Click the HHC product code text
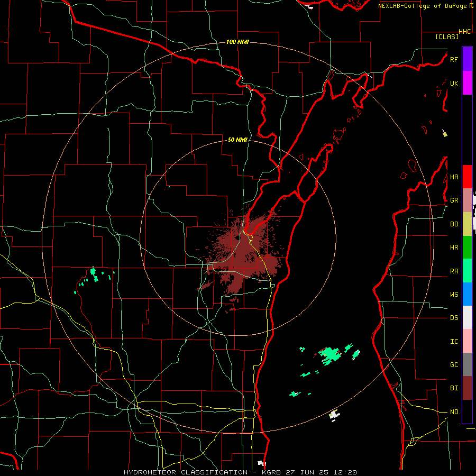Viewport: 476px width, 476px height. [x=464, y=32]
